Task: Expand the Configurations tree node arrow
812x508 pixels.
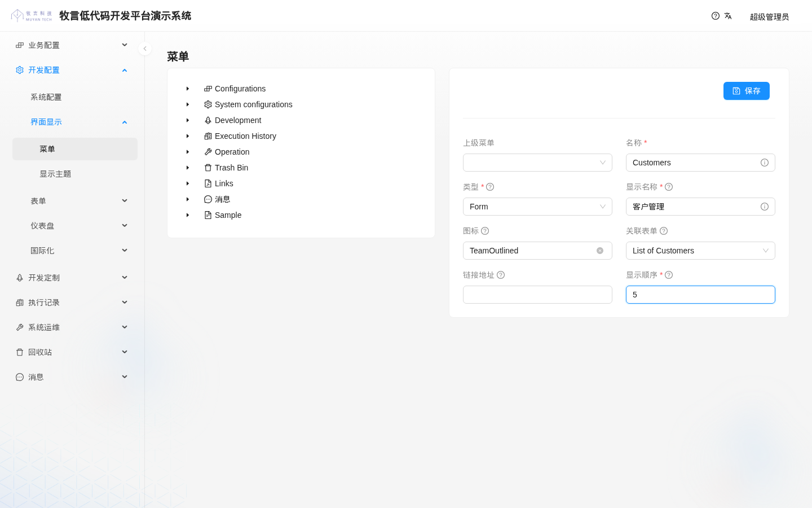Action: click(x=188, y=89)
